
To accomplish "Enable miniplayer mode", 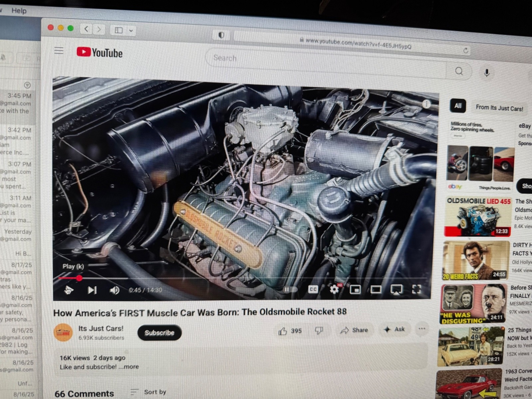I will pyautogui.click(x=355, y=290).
